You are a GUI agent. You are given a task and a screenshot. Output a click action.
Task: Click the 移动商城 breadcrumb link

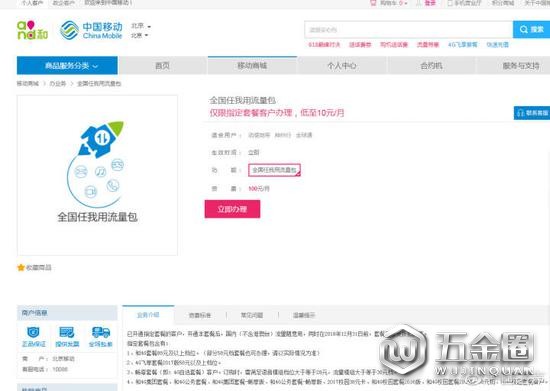pos(28,83)
